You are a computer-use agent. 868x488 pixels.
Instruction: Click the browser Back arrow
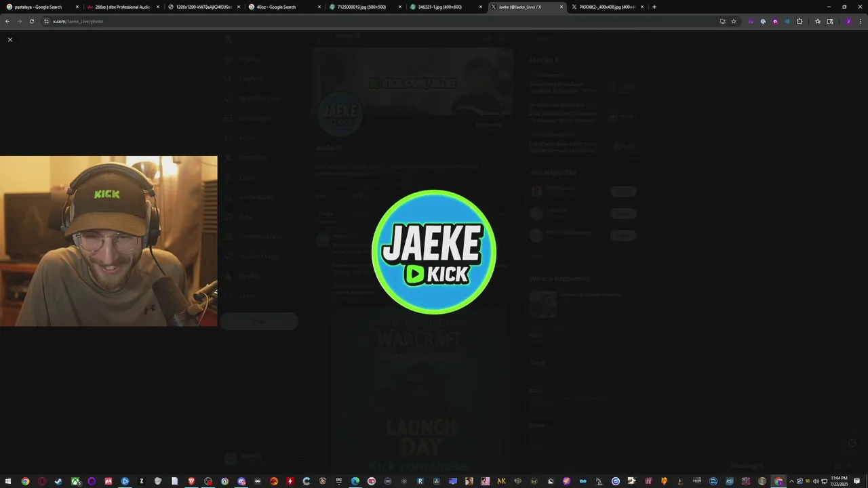pyautogui.click(x=7, y=21)
